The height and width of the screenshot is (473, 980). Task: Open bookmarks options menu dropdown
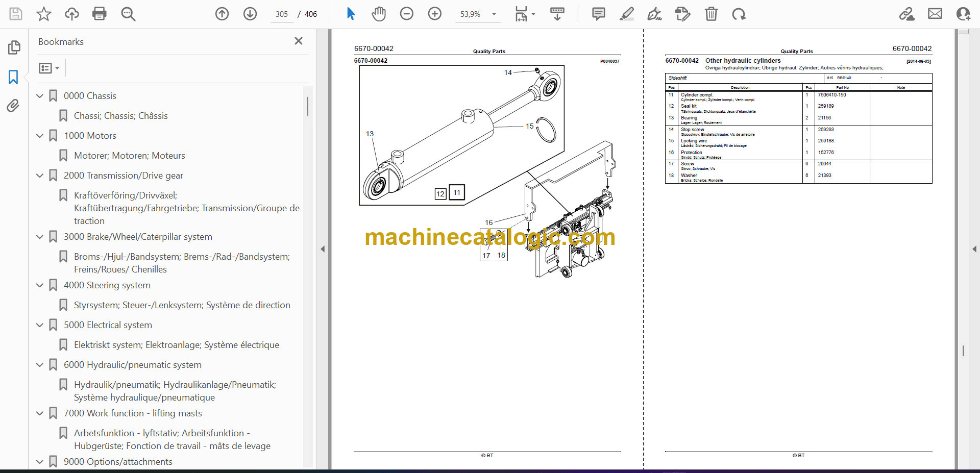pos(49,68)
